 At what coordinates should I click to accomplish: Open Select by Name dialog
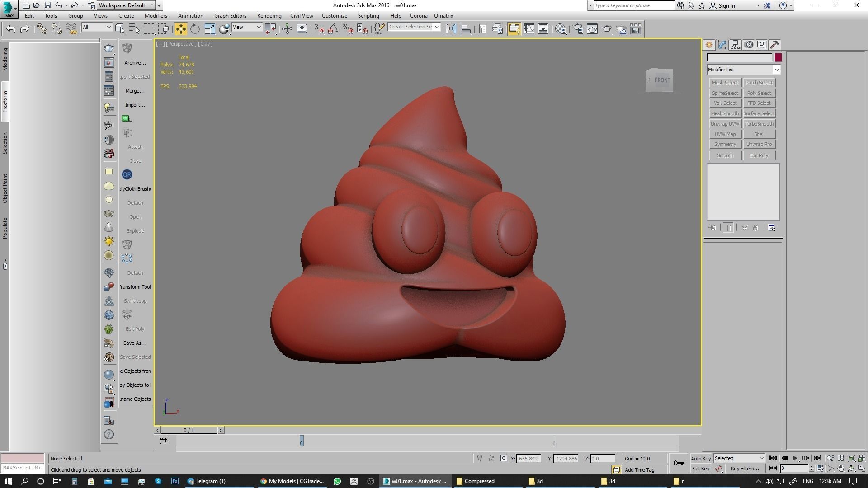coord(134,29)
